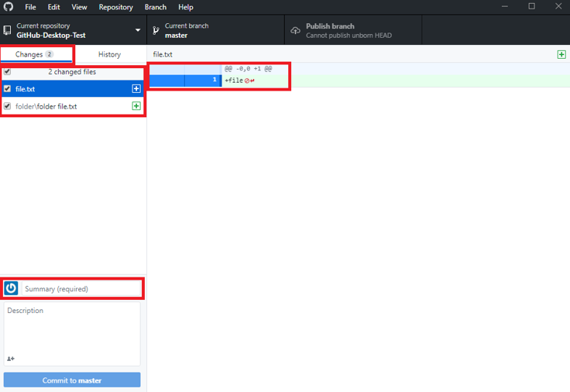The image size is (570, 392).
Task: Switch to the History tab
Action: point(109,54)
